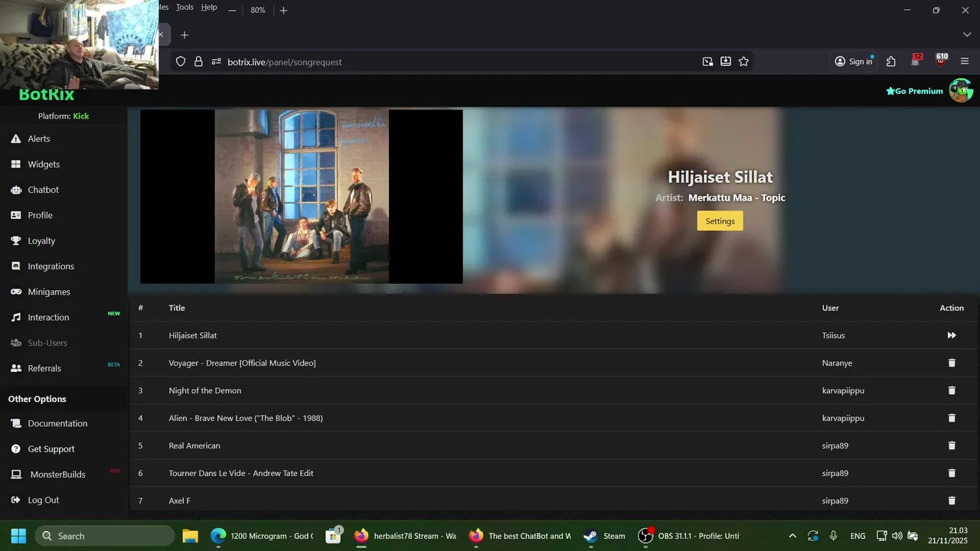Click the Title column header
Screen dimensions: 980x551
coord(177,308)
